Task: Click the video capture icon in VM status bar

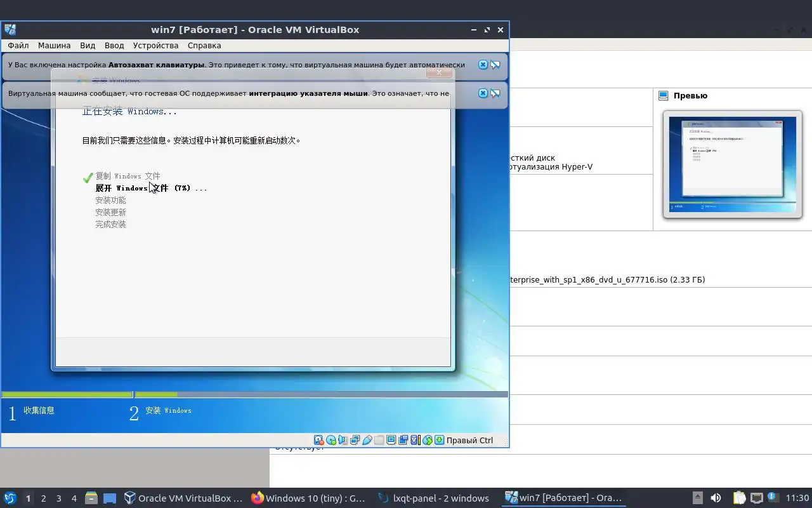Action: (403, 440)
